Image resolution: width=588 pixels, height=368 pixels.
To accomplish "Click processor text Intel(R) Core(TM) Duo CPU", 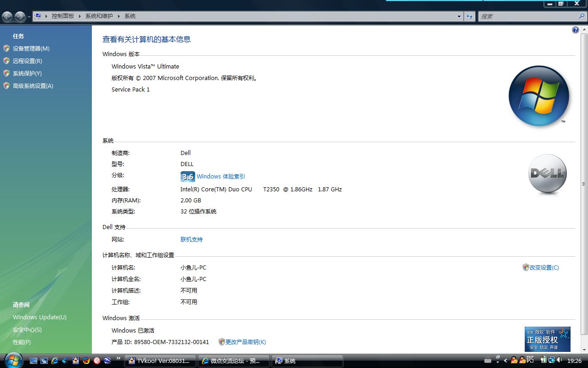I will pos(216,189).
